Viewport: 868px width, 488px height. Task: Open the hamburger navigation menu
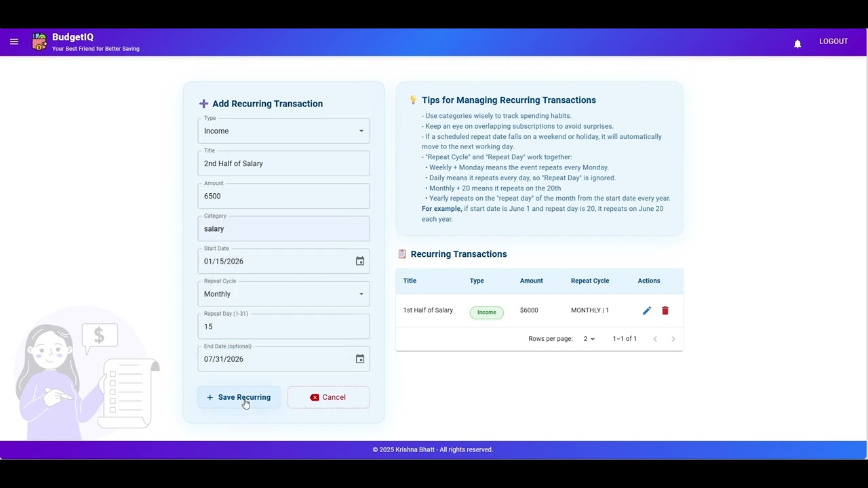pyautogui.click(x=14, y=42)
